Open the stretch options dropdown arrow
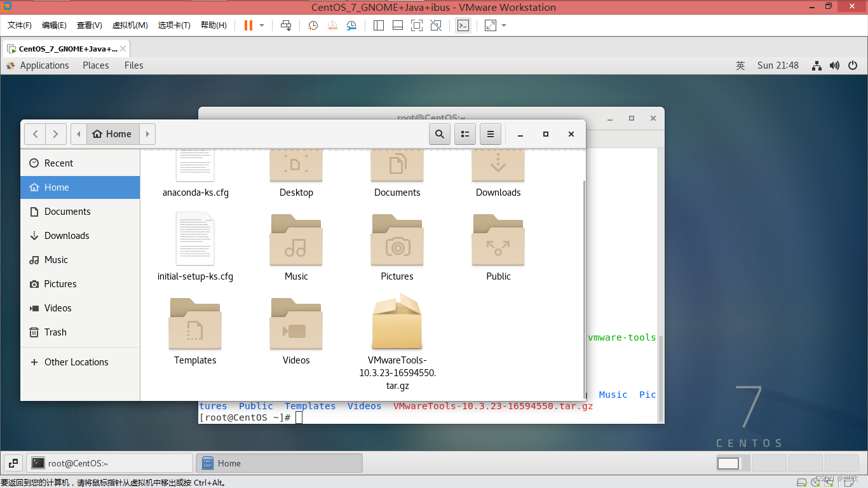This screenshot has height=488, width=868. coord(504,25)
